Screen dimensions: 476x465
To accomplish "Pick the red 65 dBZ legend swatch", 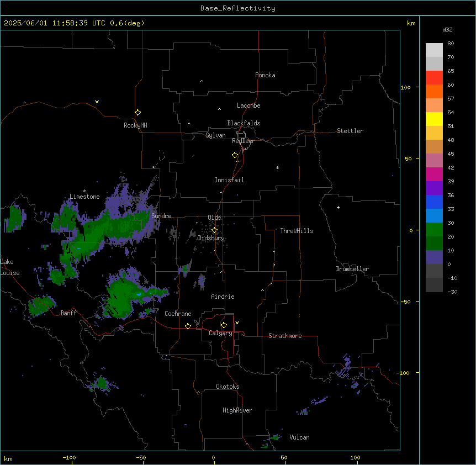I will [x=434, y=78].
